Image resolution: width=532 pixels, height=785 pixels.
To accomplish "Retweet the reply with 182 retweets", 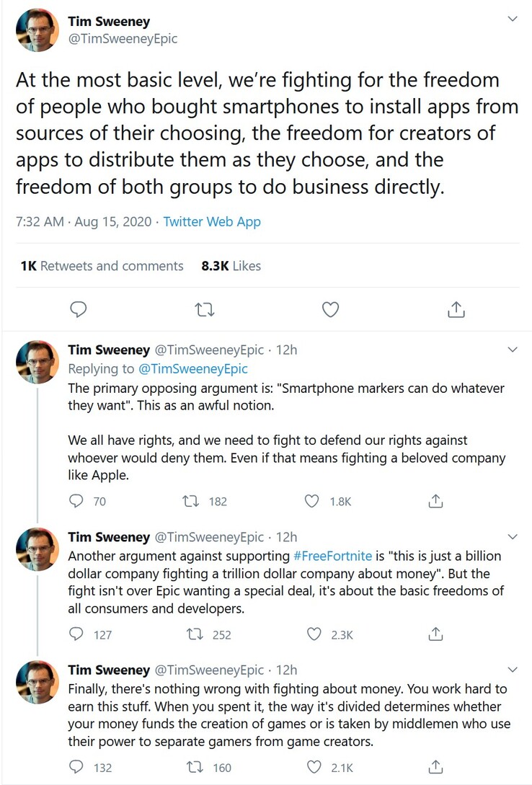I will pyautogui.click(x=191, y=501).
